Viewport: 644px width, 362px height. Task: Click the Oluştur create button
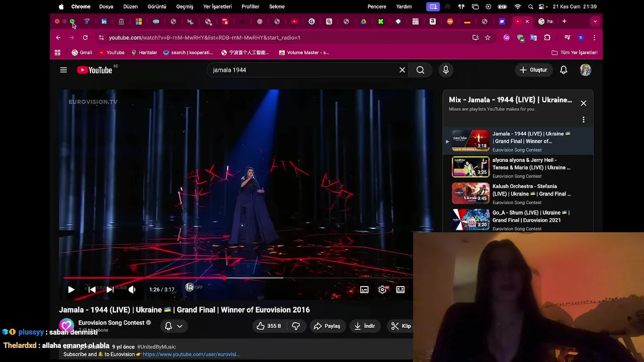coord(533,70)
